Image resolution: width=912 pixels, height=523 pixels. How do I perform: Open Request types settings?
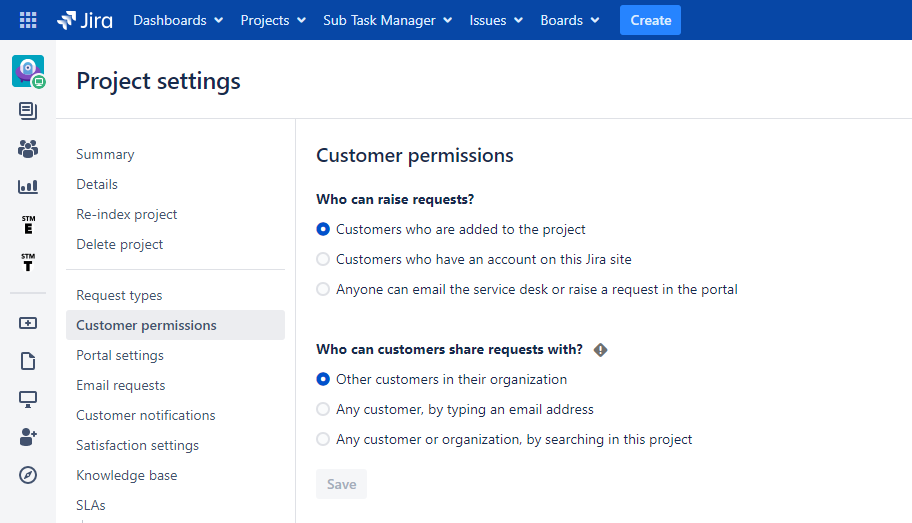pyautogui.click(x=119, y=296)
